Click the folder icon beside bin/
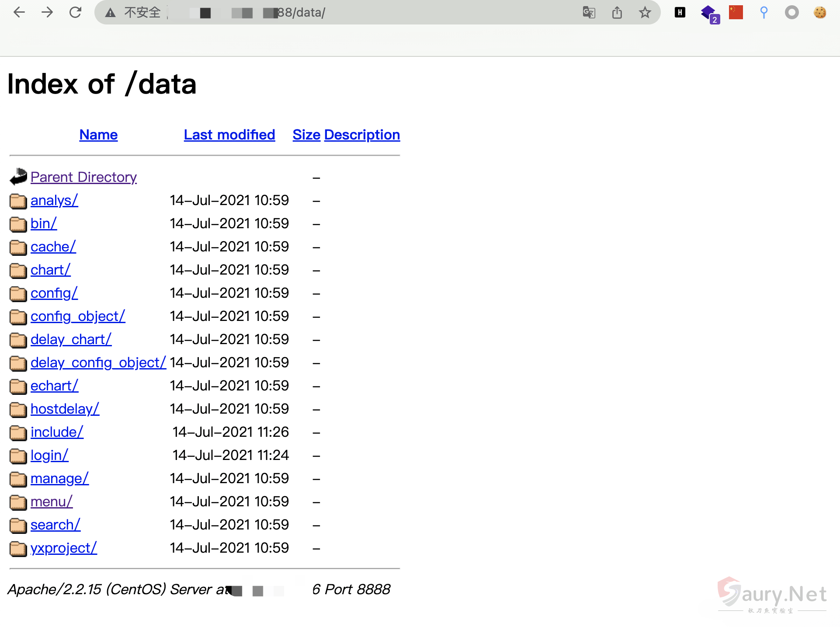The width and height of the screenshot is (840, 627). coord(18,224)
